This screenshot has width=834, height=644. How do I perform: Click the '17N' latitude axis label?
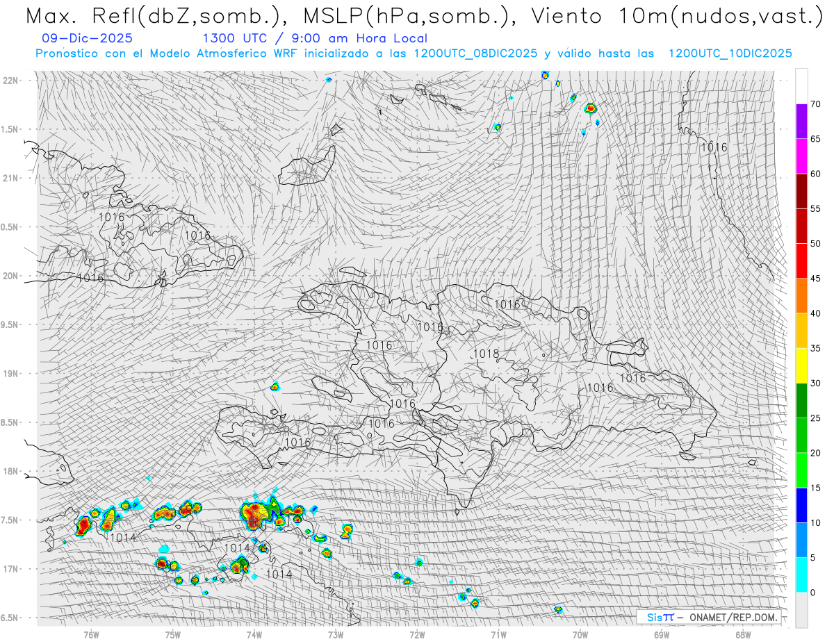12,569
